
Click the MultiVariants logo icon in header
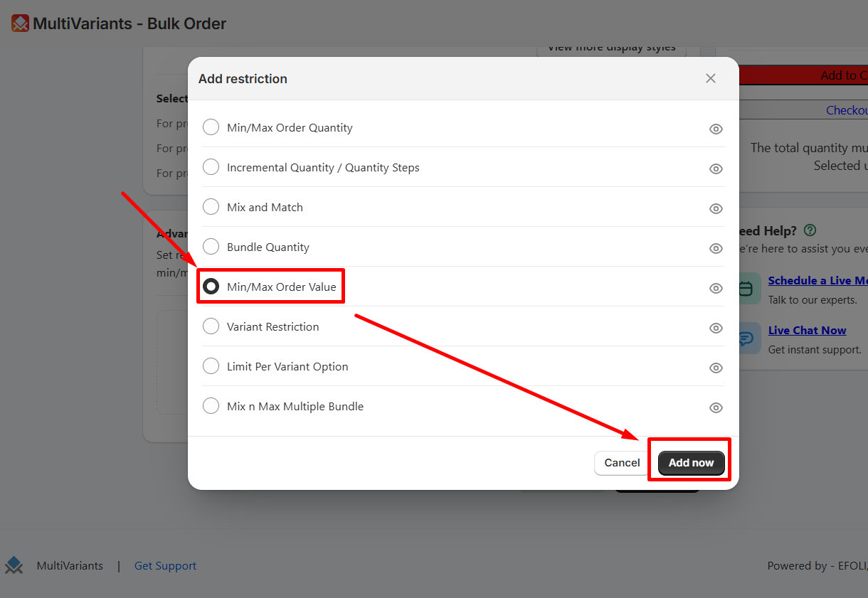[20, 23]
